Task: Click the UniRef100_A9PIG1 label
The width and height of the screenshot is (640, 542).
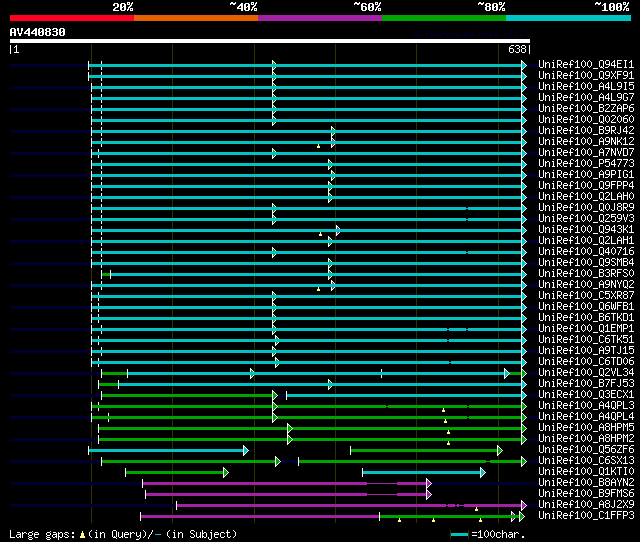Action: [x=586, y=175]
